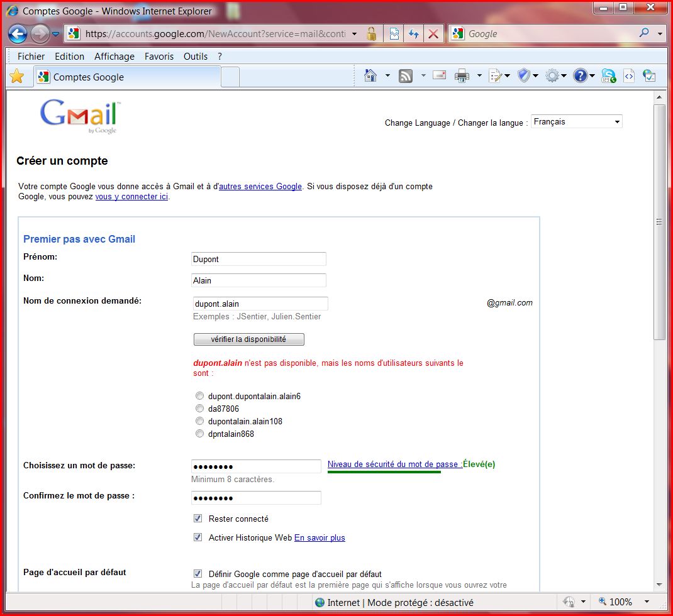The height and width of the screenshot is (616, 673).
Task: Open the Home button dropdown arrow
Action: tap(387, 75)
